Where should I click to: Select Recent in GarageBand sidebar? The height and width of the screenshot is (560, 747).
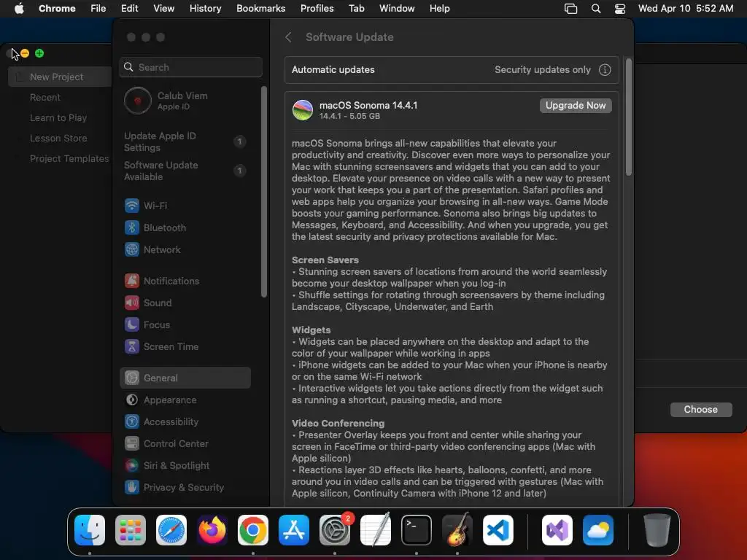point(45,97)
